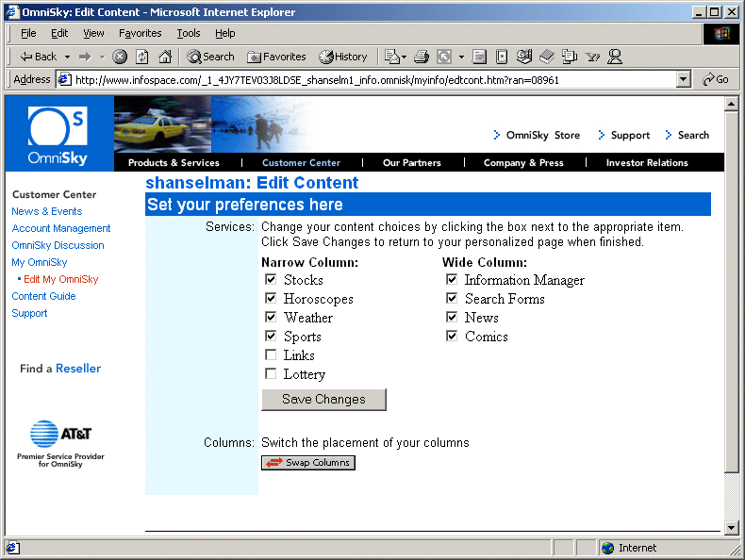
Task: Uncheck the Comics checkbox
Action: [452, 336]
